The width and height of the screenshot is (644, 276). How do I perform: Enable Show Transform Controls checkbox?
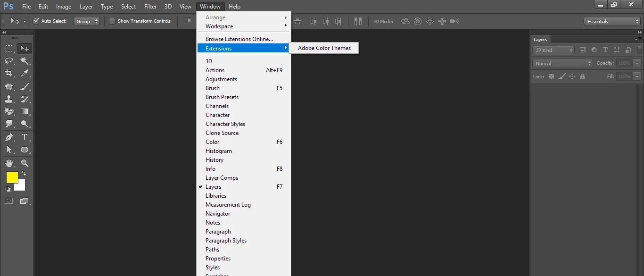[x=112, y=21]
